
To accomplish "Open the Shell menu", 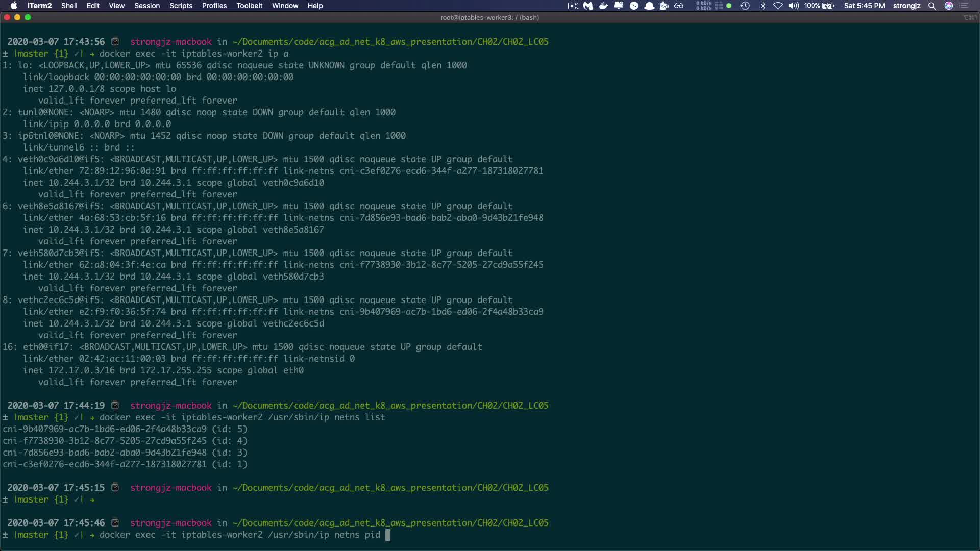I will pyautogui.click(x=69, y=6).
